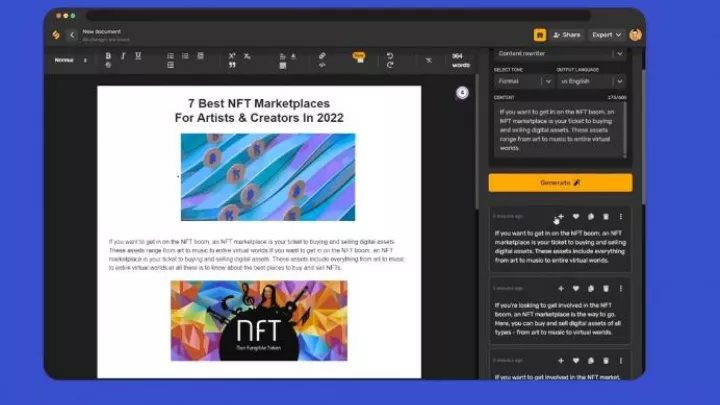Click the round badge icon beside the document page

[x=462, y=93]
